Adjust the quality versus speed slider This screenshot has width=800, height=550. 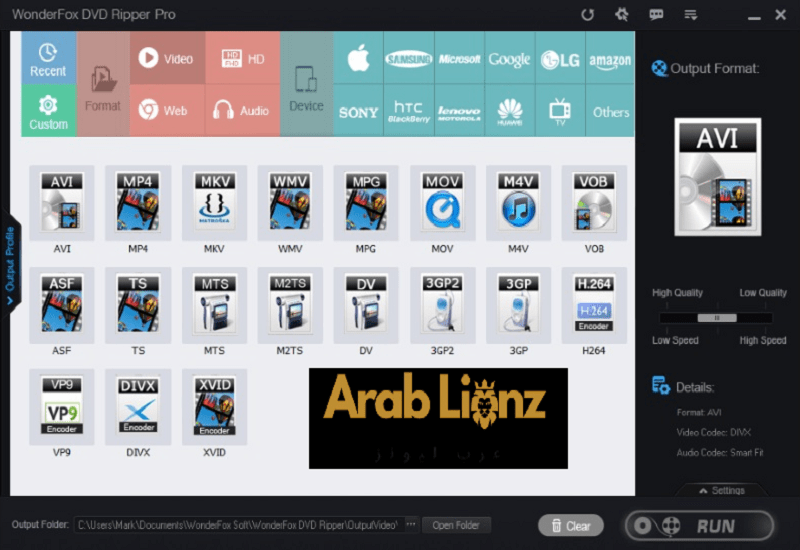click(x=717, y=318)
